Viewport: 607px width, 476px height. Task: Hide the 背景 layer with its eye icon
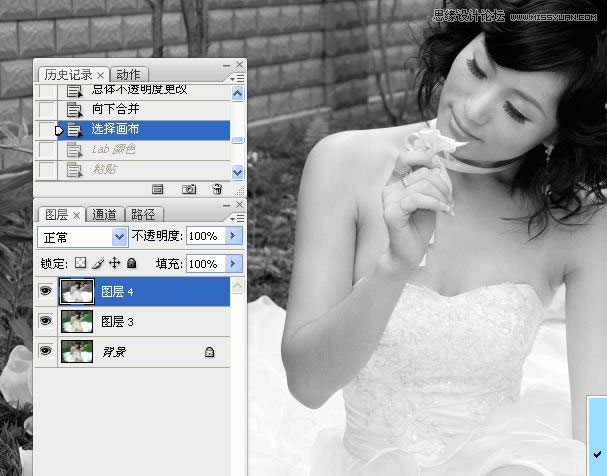tap(45, 351)
